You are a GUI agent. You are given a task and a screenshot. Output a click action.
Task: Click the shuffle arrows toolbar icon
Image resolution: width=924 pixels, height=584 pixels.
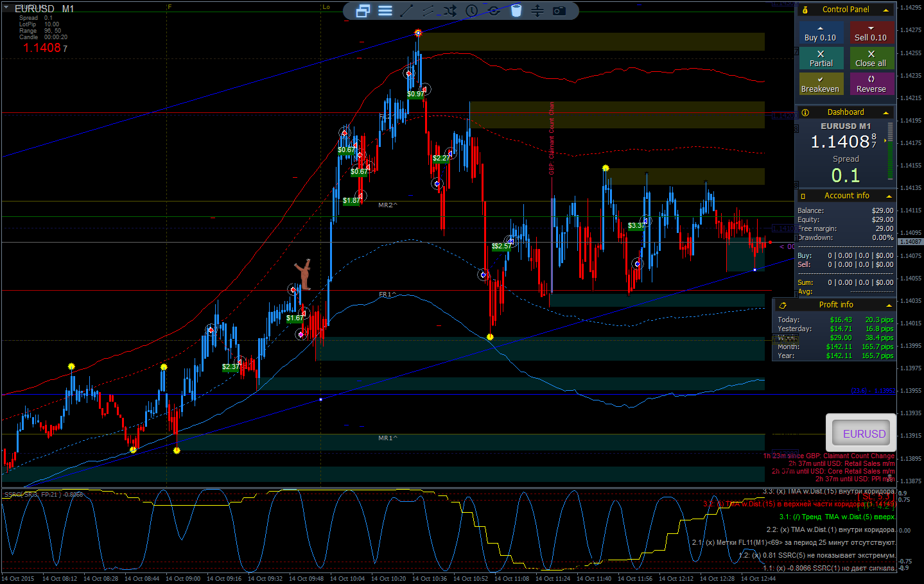pos(449,11)
